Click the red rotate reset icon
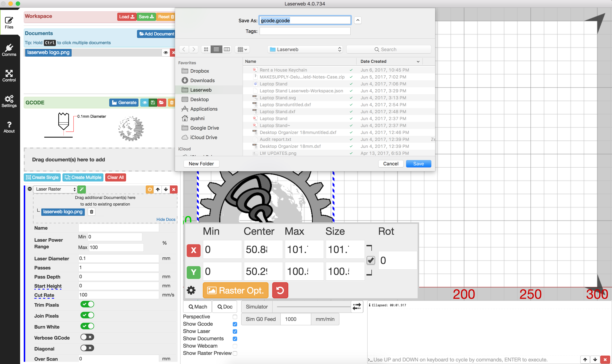The height and width of the screenshot is (364, 612). coord(280,290)
